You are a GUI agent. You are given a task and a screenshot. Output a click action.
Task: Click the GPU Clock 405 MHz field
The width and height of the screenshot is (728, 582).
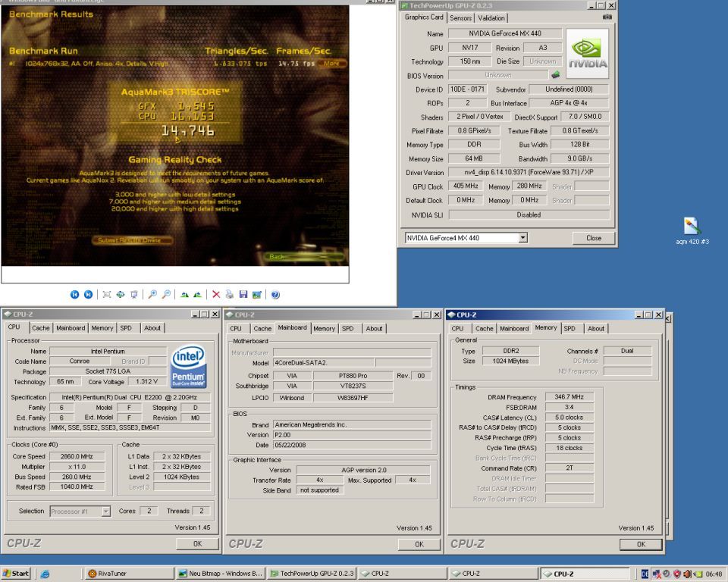[x=466, y=186]
